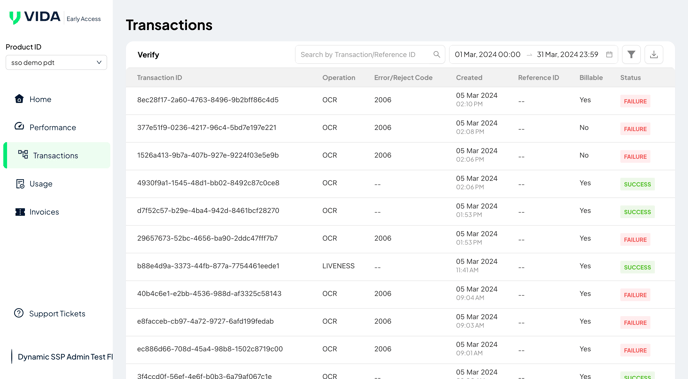Viewport: 688px width, 379px height.
Task: Click Billable No in row 377e51f9
Action: tap(584, 128)
